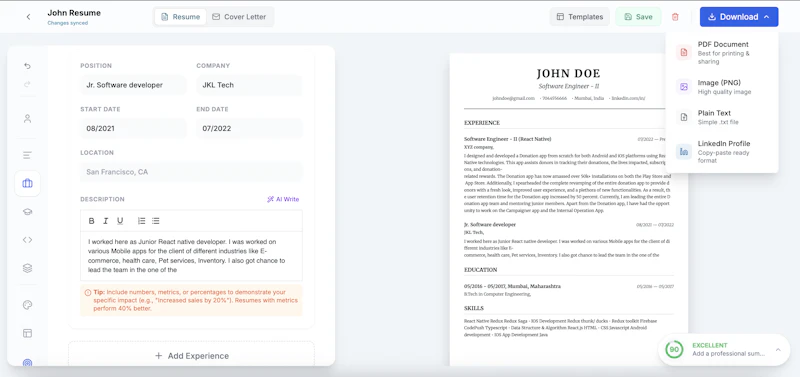Click into the description text area
This screenshot has height=377, width=800.
coord(191,256)
